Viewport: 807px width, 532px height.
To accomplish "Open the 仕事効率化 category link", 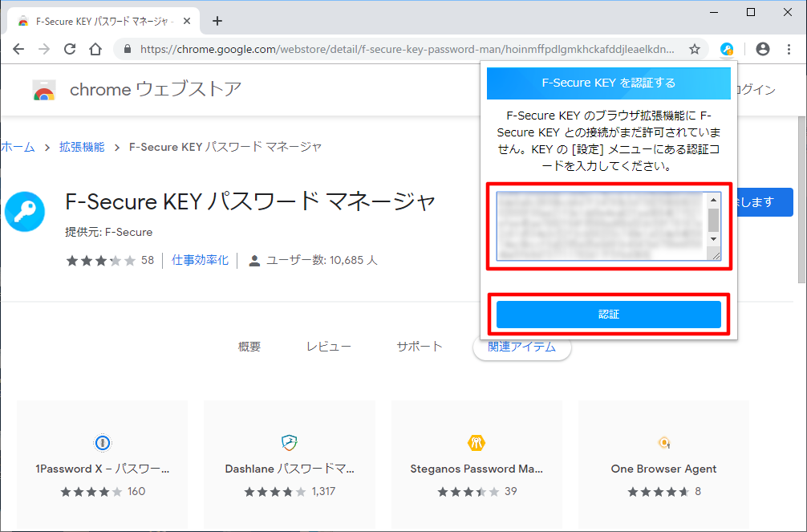I will pyautogui.click(x=200, y=260).
